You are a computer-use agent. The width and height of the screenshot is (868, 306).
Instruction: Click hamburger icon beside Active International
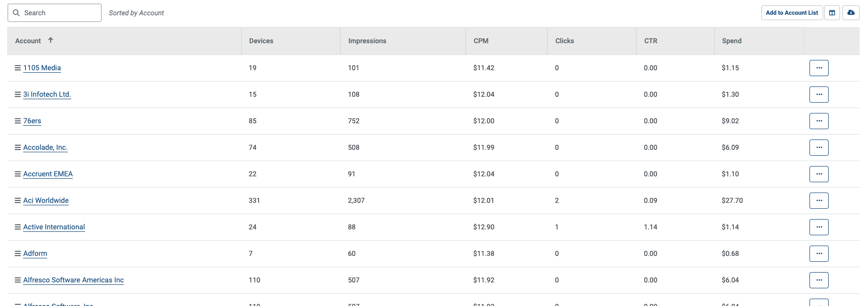click(18, 227)
